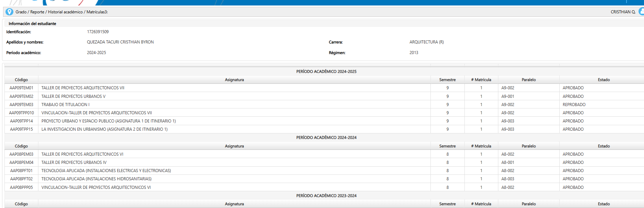Click # Matrícula header of the 2024-2024 table
Image resolution: width=644 pixels, height=208 pixels.
[481, 146]
